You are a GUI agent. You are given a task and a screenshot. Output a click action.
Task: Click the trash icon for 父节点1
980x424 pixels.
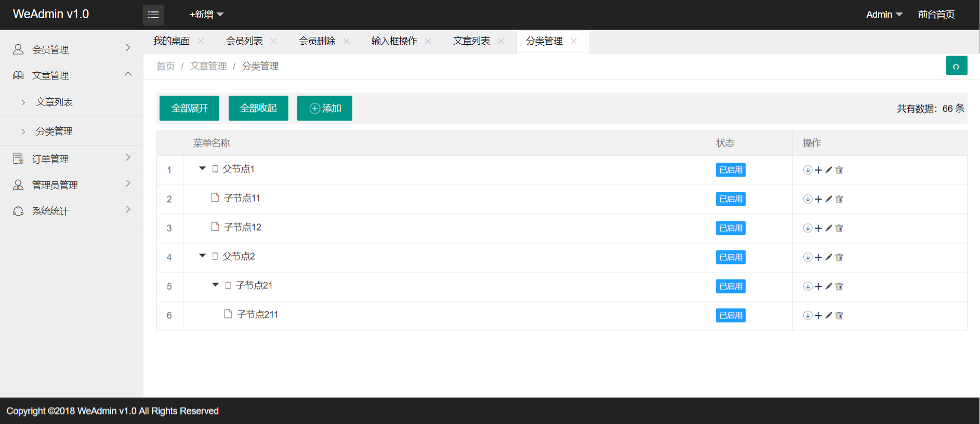click(839, 170)
